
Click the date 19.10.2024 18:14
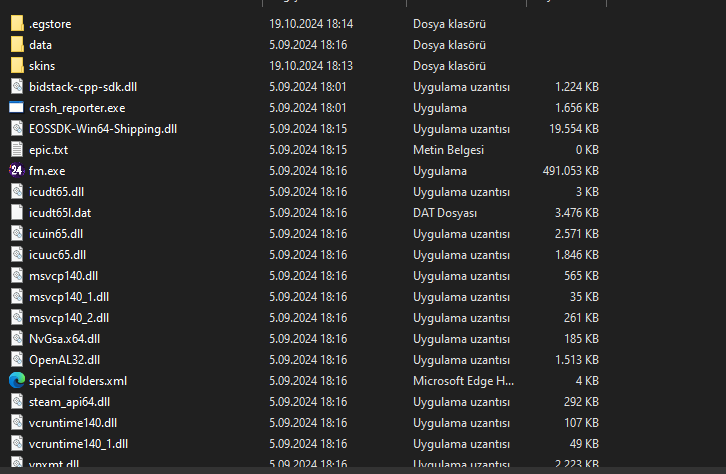pos(311,24)
